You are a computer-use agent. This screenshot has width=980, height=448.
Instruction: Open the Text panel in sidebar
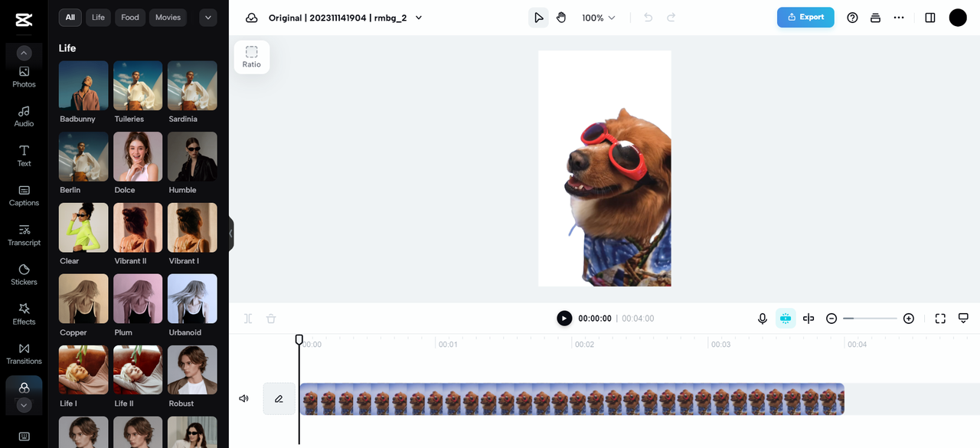[24, 156]
